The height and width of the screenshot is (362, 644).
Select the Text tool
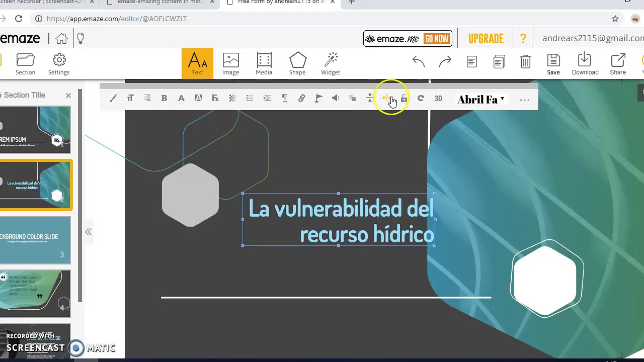click(197, 63)
